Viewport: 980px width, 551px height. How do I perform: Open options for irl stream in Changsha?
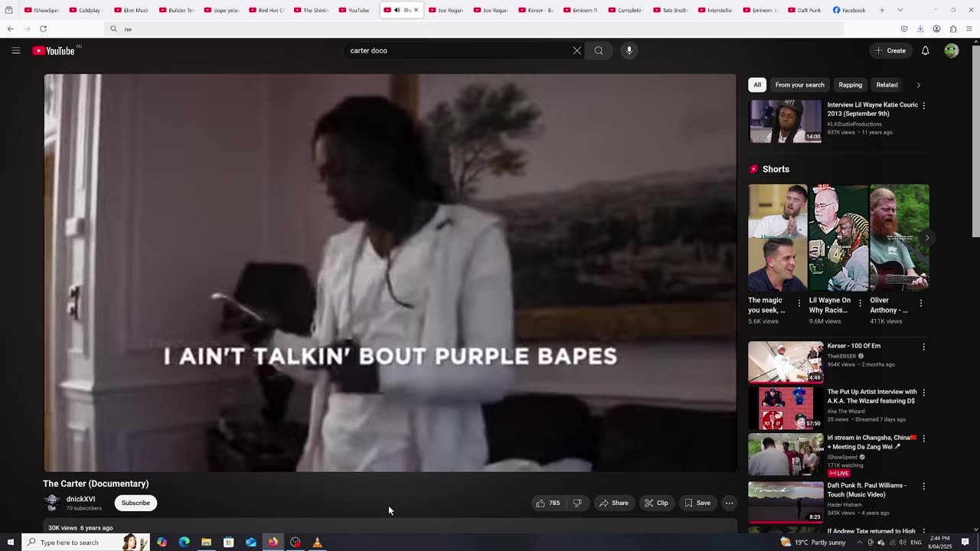tap(923, 439)
